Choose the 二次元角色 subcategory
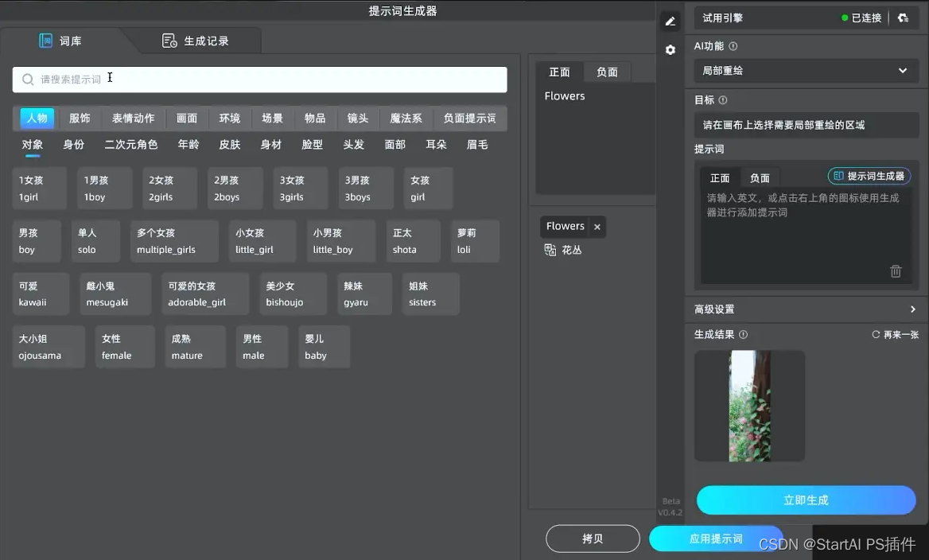 (x=131, y=145)
